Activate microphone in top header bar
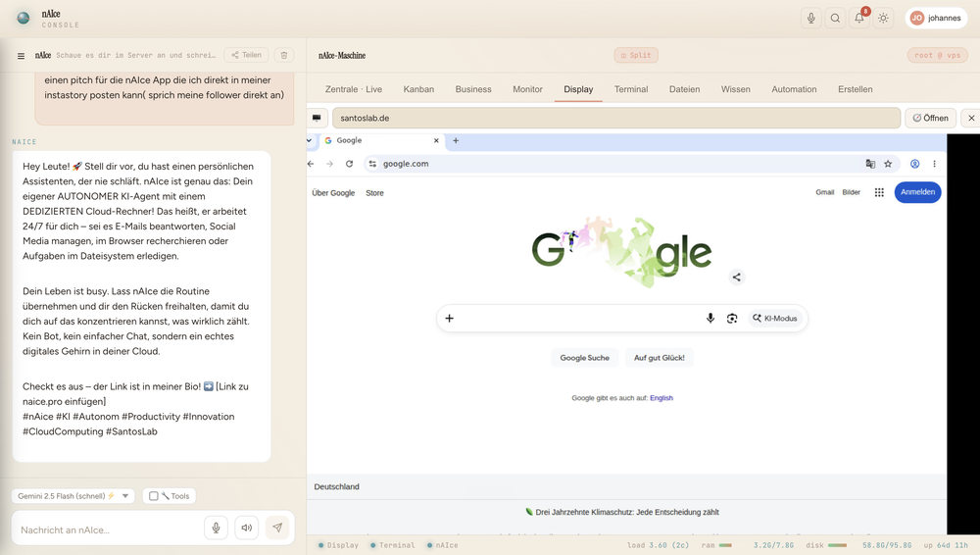 [x=810, y=19]
